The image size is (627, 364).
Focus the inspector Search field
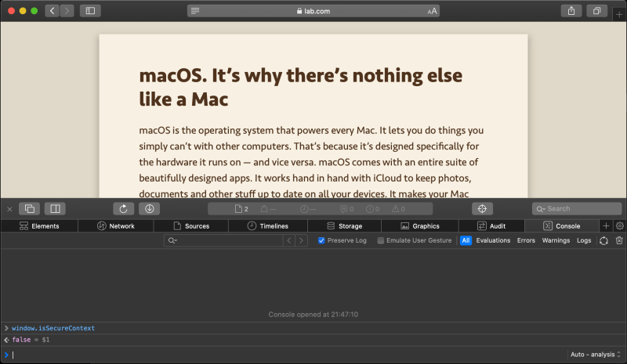[577, 208]
